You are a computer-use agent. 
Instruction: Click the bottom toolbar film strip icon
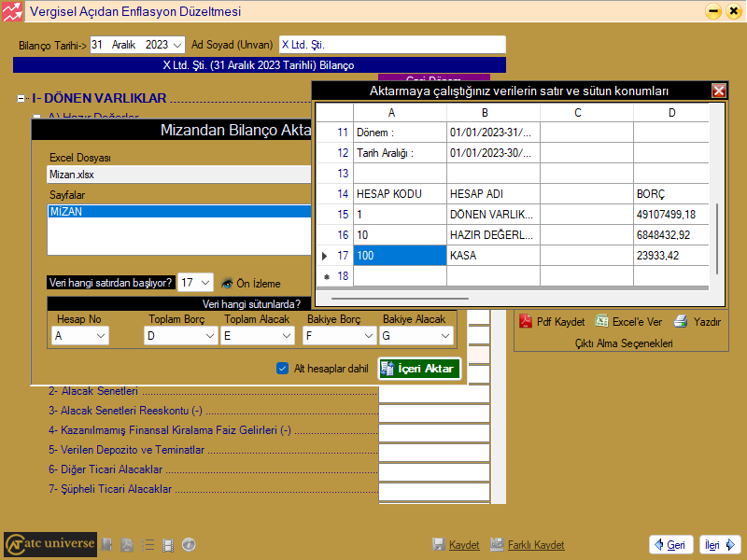tap(168, 545)
